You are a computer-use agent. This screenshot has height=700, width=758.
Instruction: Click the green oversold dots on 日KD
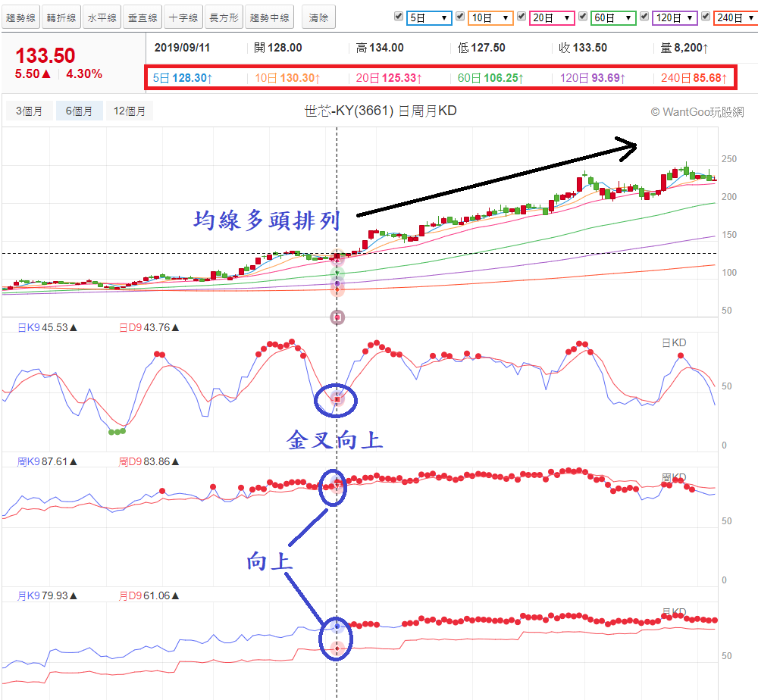[116, 432]
